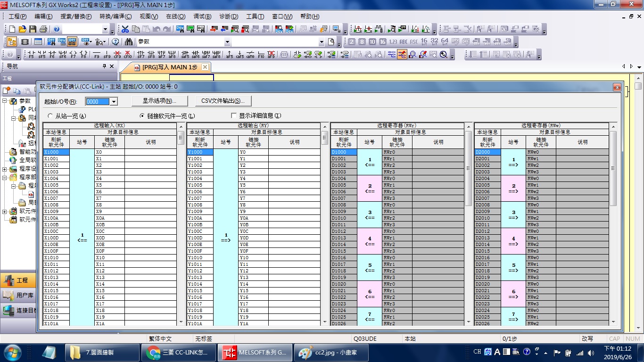Click the Cut scissors icon in the toolbar
Image resolution: width=644 pixels, height=362 pixels.
(125, 29)
